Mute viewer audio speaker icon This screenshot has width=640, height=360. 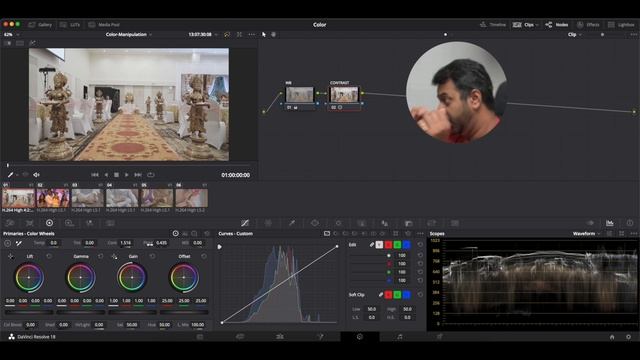36,175
